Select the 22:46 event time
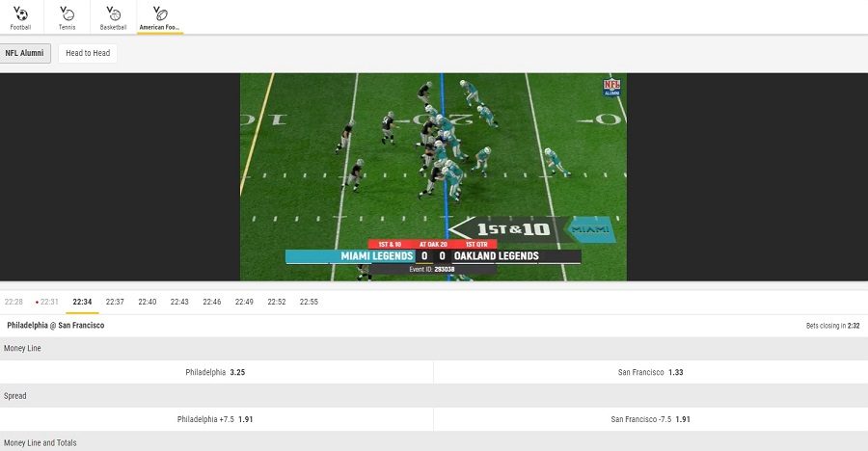 click(211, 302)
